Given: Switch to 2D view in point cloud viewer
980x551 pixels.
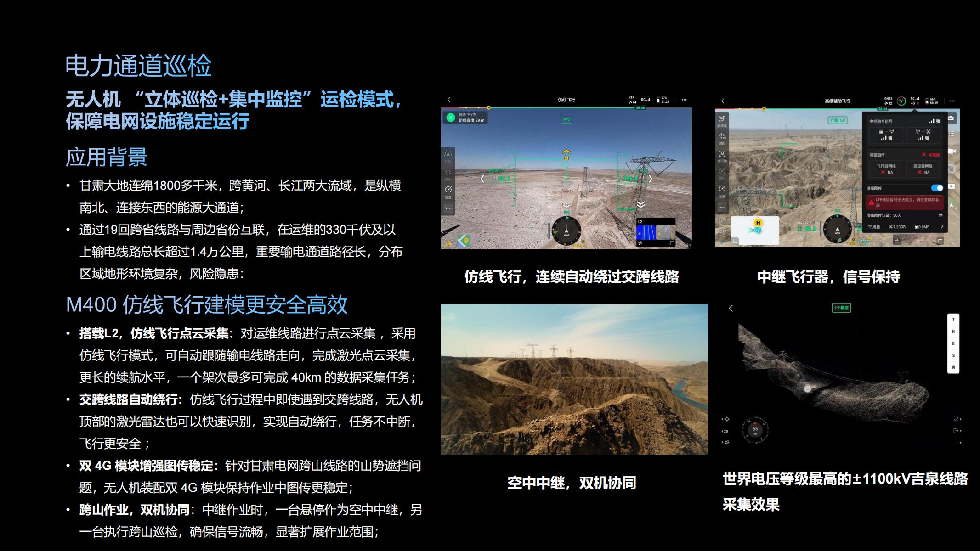Looking at the screenshot, I should click(725, 431).
